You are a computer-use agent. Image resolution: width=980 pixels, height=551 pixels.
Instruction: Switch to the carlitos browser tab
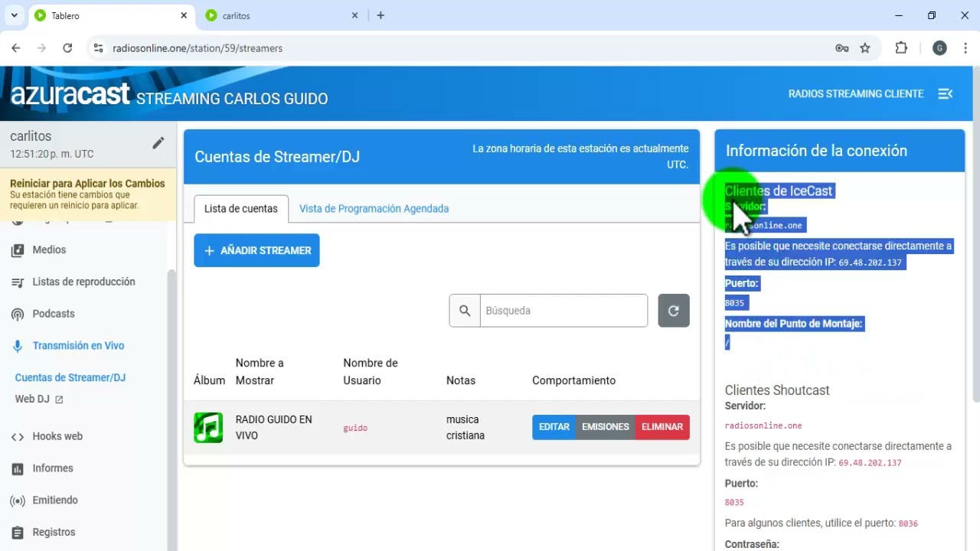pos(279,15)
